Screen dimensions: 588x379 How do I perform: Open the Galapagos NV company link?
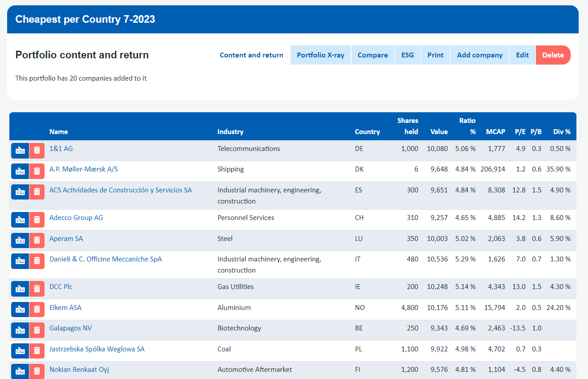[x=71, y=328]
